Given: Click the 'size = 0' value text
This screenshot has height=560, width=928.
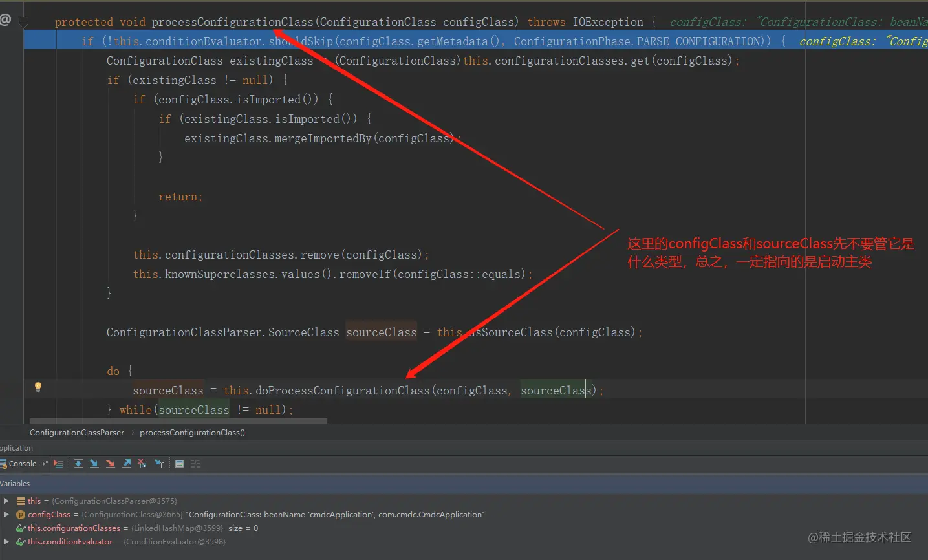Looking at the screenshot, I should [x=243, y=528].
